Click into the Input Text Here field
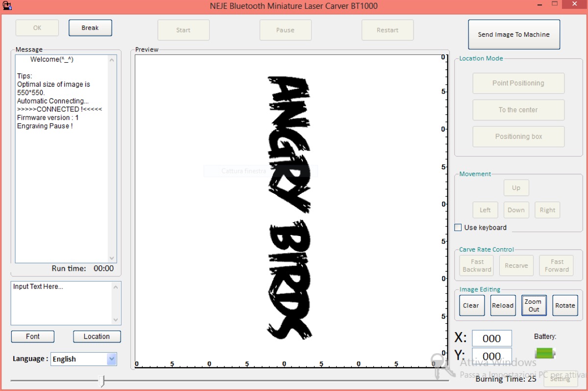Image resolution: width=588 pixels, height=391 pixels. point(61,303)
